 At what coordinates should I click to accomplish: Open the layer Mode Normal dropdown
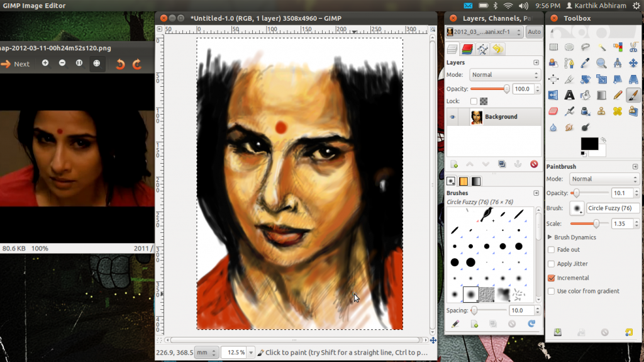[x=505, y=75]
